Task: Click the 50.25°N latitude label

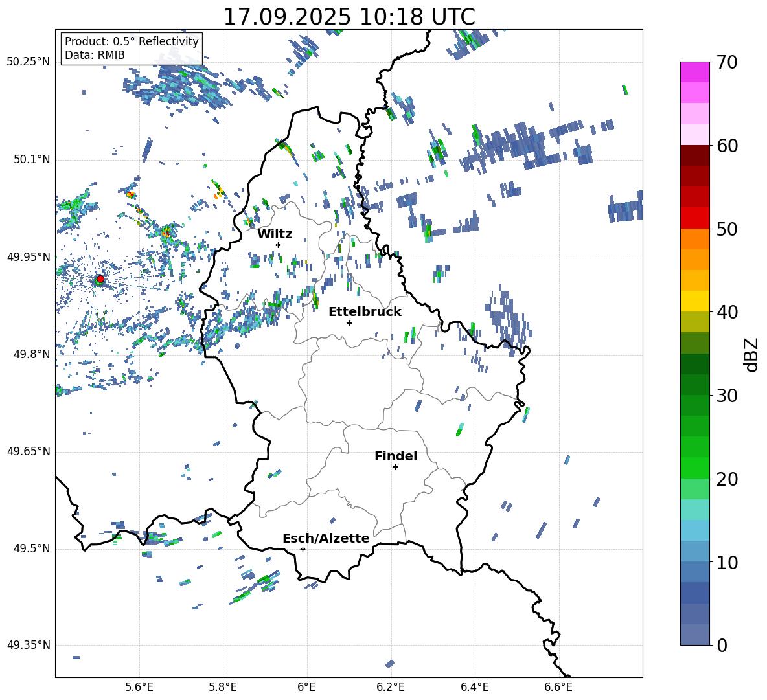Action: [29, 62]
